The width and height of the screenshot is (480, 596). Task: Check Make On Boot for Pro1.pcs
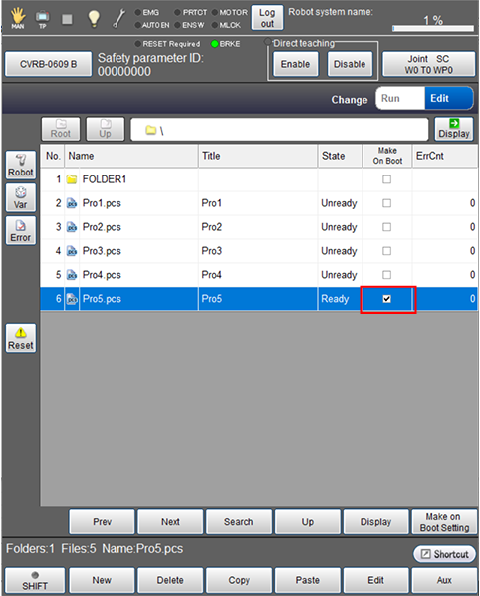387,203
